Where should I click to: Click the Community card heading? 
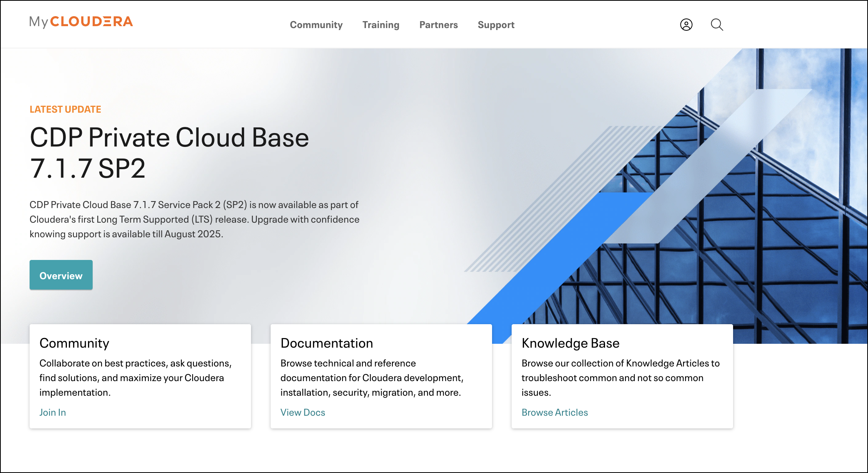pyautogui.click(x=74, y=343)
